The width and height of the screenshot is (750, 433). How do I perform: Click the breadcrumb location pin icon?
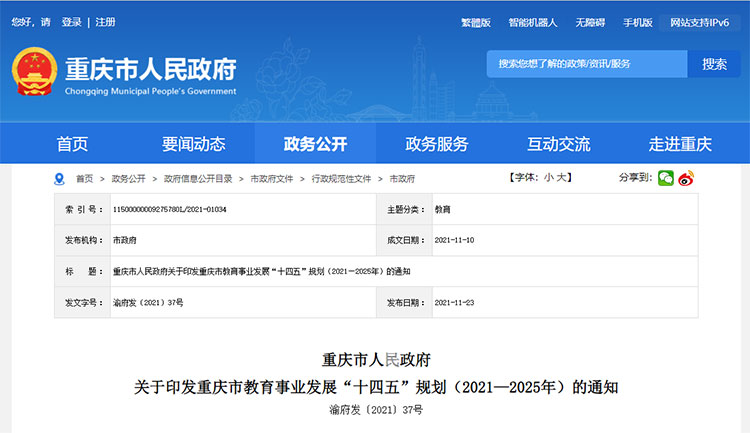59,178
